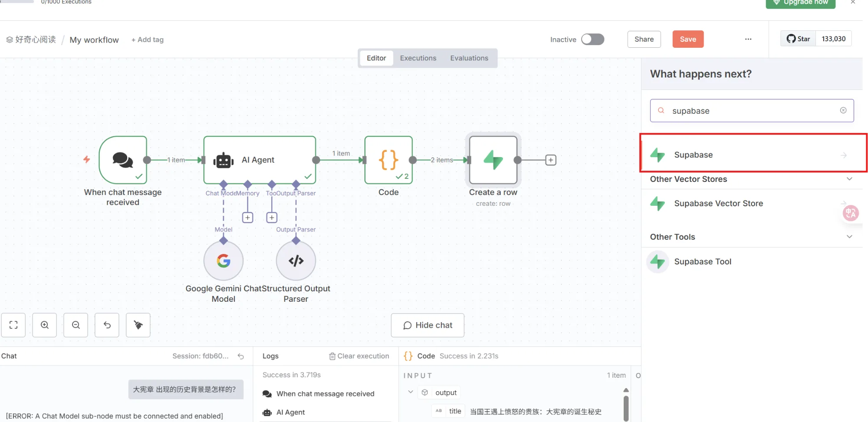Viewport: 868px width, 422px height.
Task: Add a tag to the workflow
Action: click(x=148, y=40)
